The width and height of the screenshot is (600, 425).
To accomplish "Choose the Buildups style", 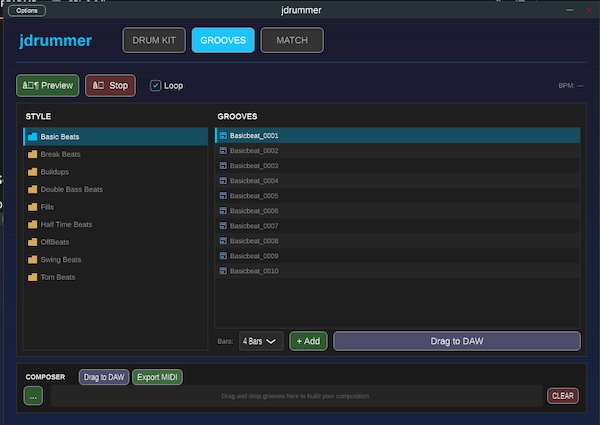I will point(116,172).
